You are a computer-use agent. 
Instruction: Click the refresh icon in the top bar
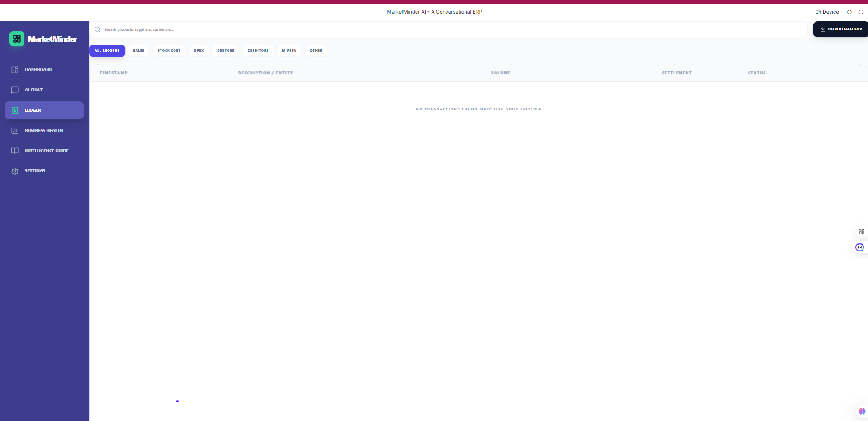(x=849, y=12)
